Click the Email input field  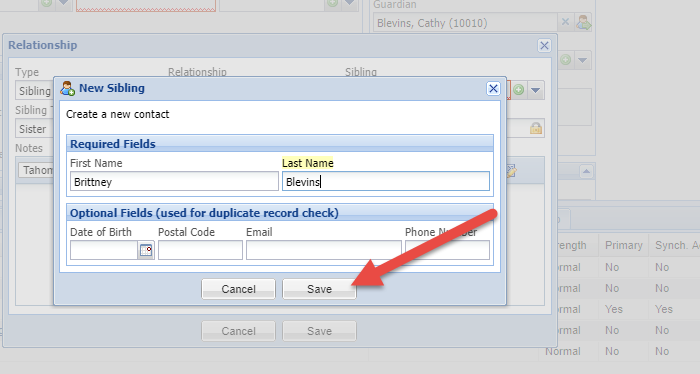pos(324,250)
